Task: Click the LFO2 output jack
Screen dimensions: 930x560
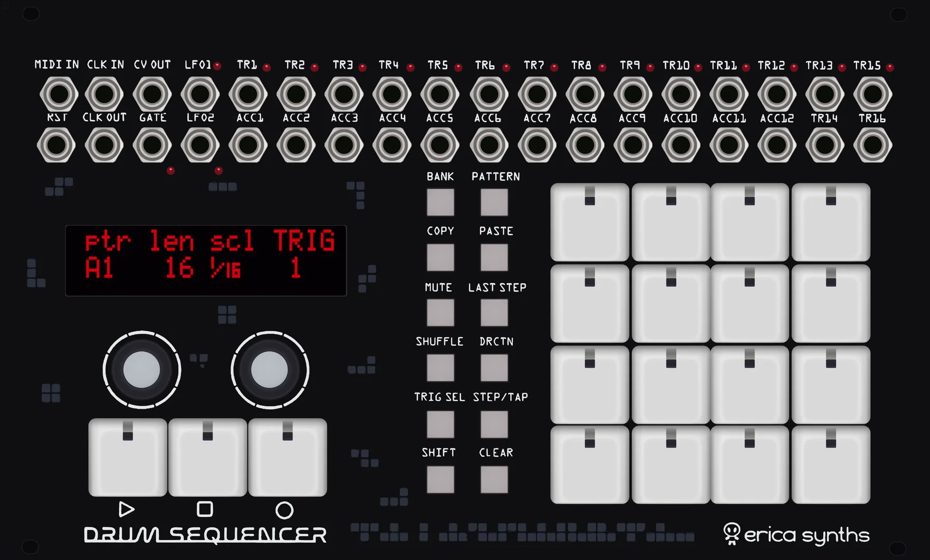Action: 200,145
